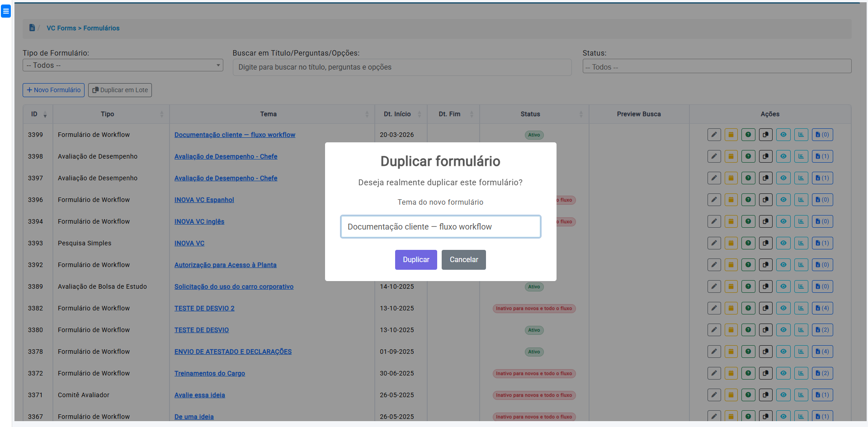Open the Status filter dropdown
The height and width of the screenshot is (427, 868).
point(717,67)
